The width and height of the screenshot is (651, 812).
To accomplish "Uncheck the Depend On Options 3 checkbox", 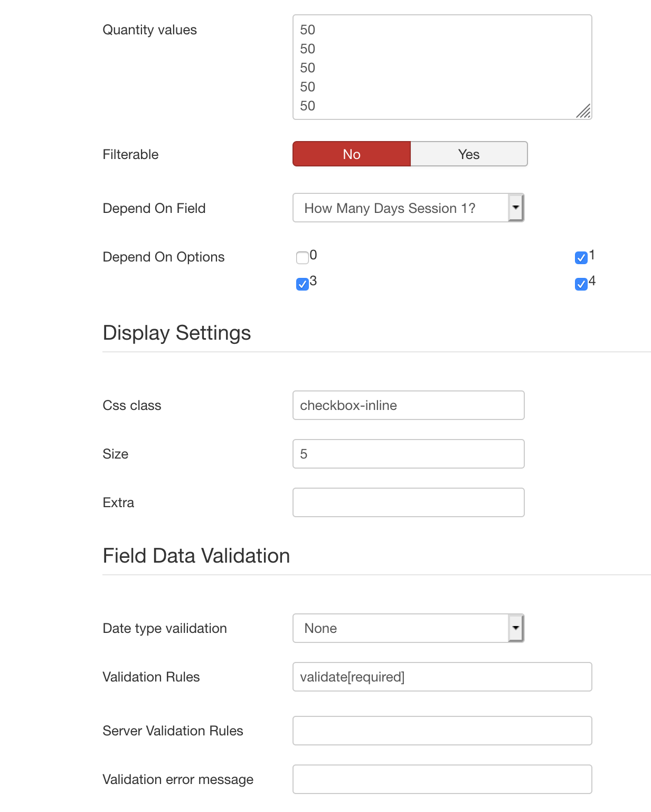I will [x=303, y=284].
